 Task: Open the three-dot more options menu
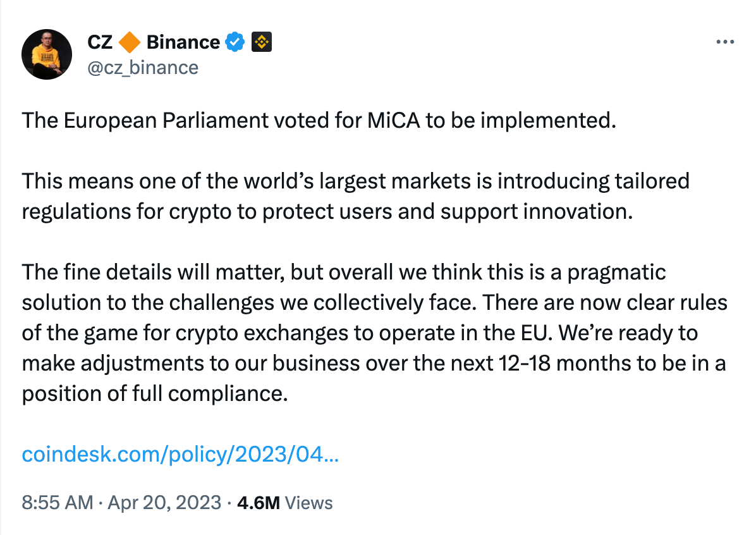pos(724,42)
